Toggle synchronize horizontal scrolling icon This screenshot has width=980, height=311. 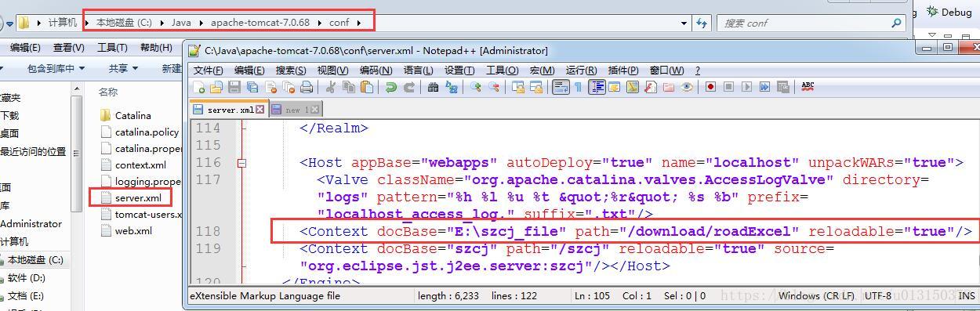(x=536, y=87)
